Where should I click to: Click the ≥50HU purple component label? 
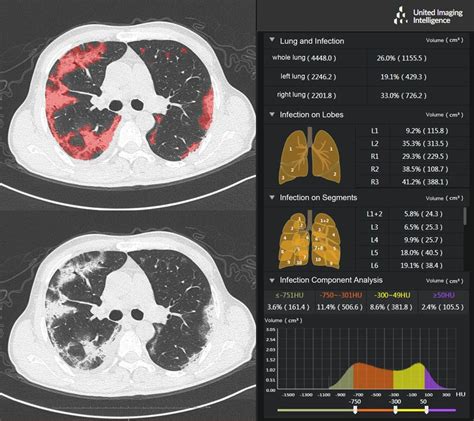click(443, 295)
